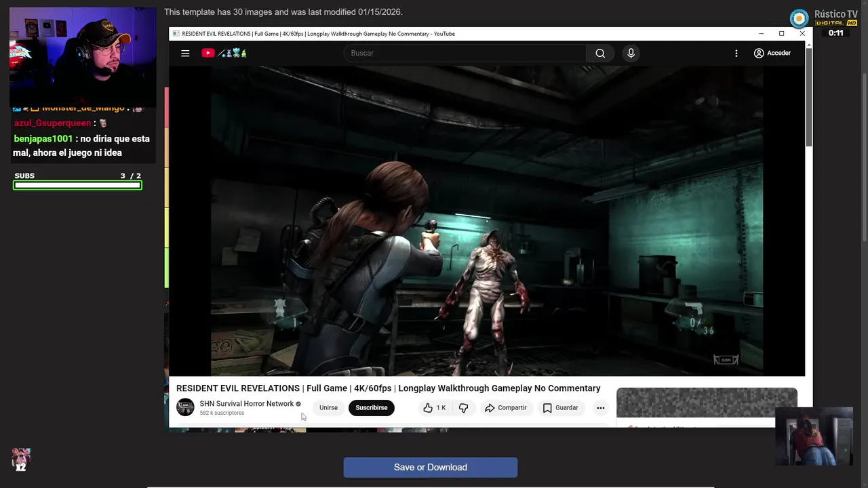This screenshot has width=868, height=488.
Task: Click the Save or Download button
Action: 431,467
